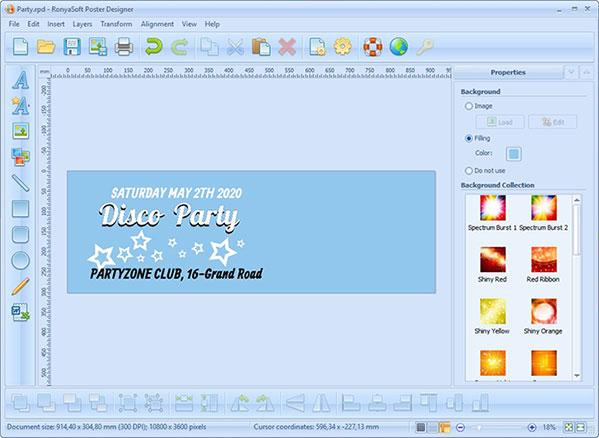599x438 pixels.
Task: Print the poster using printer icon
Action: [124, 47]
